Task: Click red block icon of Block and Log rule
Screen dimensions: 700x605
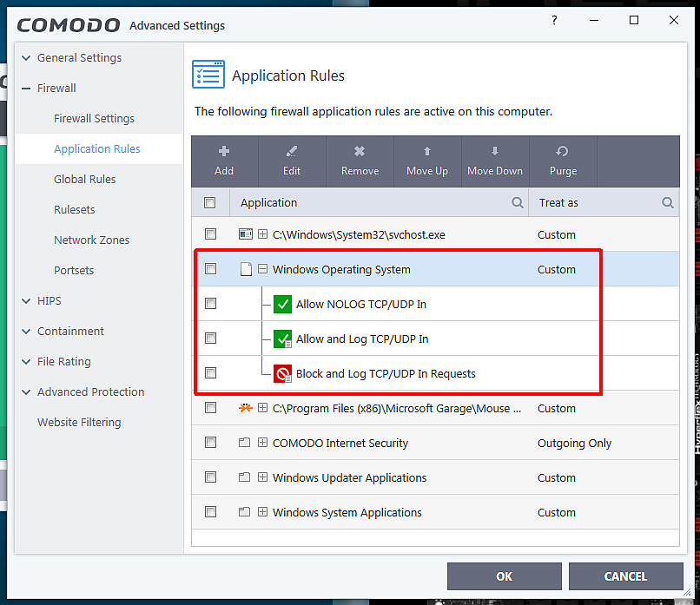Action: [x=282, y=374]
